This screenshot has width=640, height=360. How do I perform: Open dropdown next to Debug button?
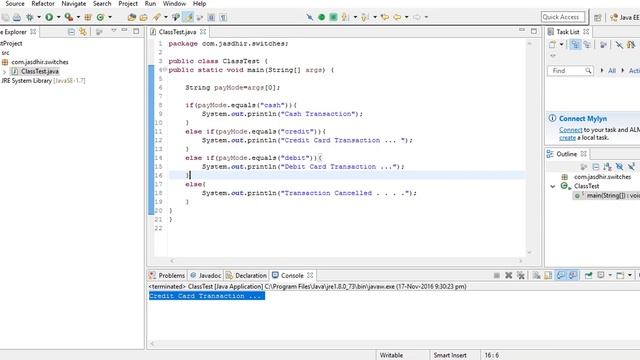tap(39, 17)
